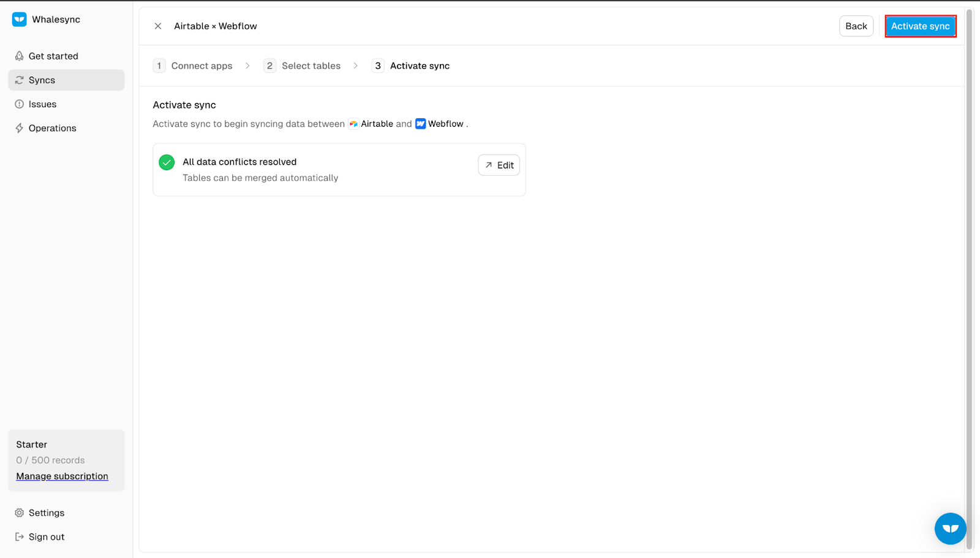Open the Syncs page in sidebar

point(66,80)
